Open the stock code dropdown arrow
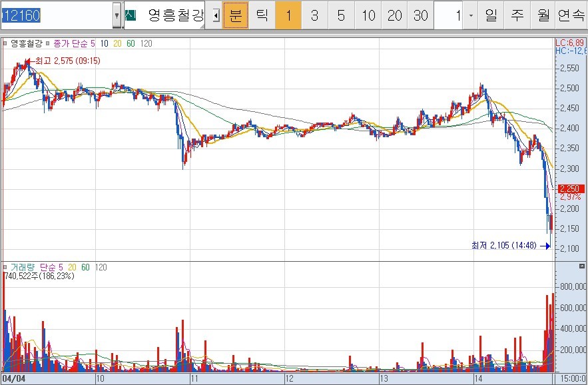588x385 pixels. tap(117, 15)
